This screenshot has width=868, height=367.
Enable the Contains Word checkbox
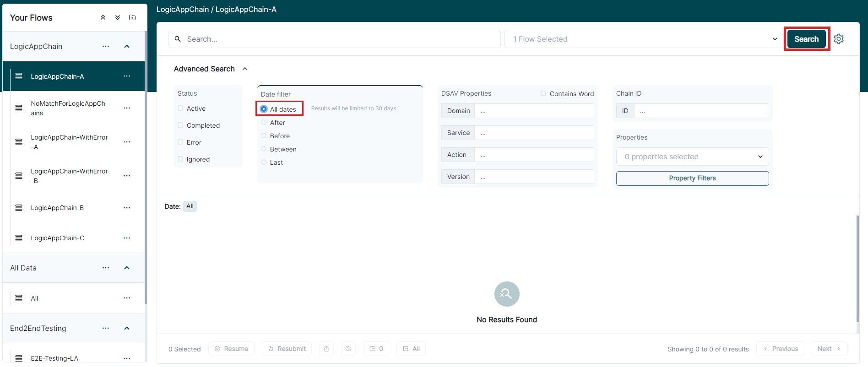(543, 93)
